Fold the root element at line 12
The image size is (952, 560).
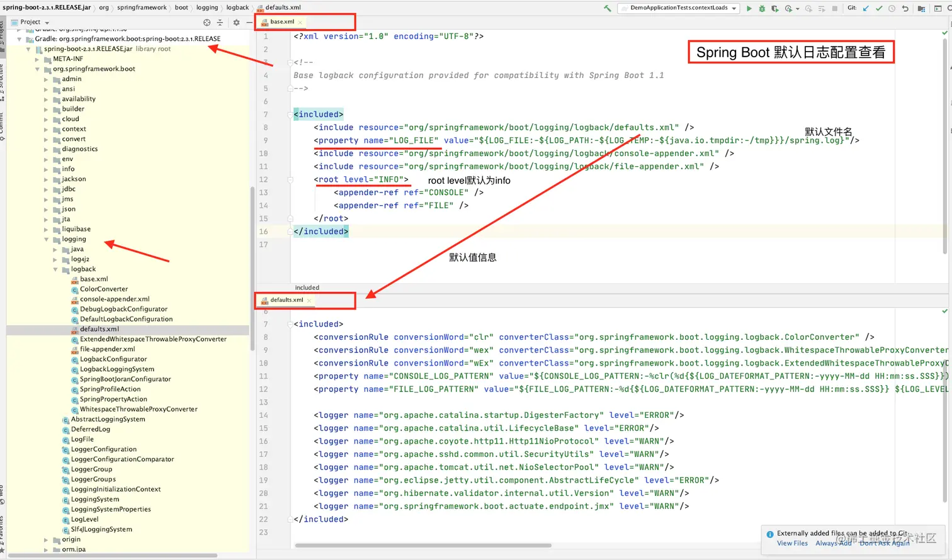click(x=290, y=180)
